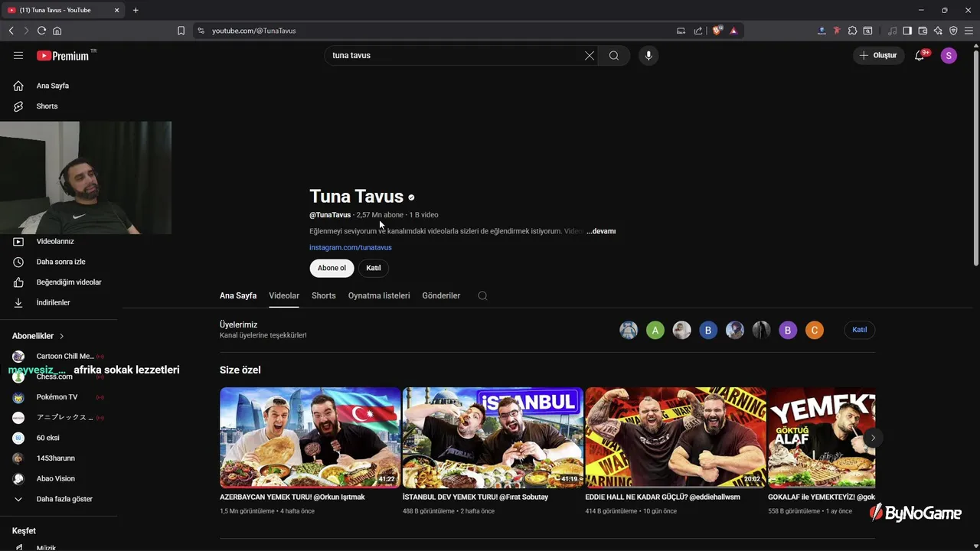This screenshot has height=551, width=980.
Task: Switch to the Gönderiler tab
Action: click(x=441, y=295)
